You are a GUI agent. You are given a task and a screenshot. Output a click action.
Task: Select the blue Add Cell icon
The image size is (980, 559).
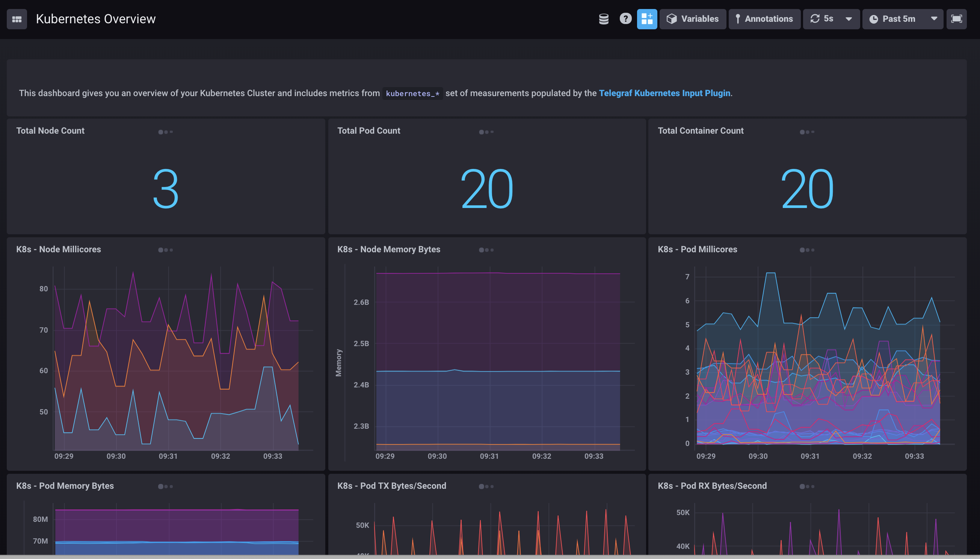(x=647, y=18)
